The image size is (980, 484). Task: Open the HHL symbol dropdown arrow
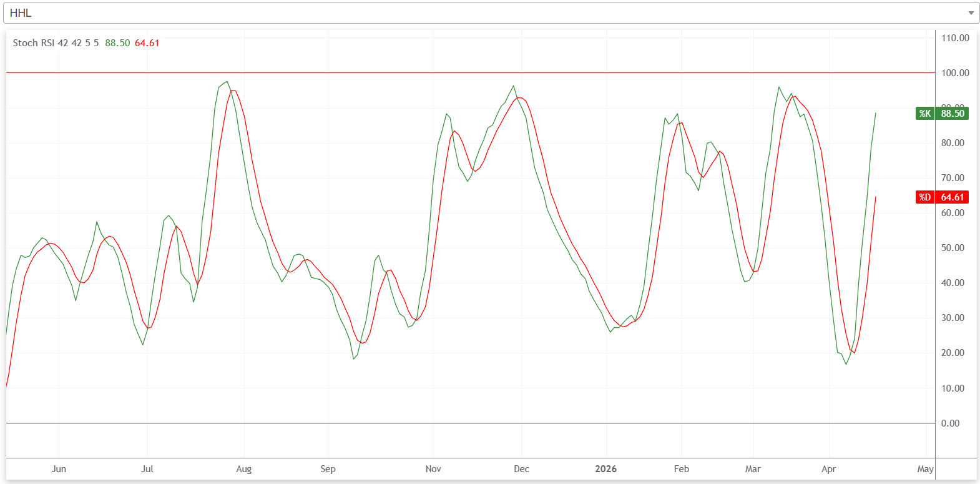pos(970,13)
